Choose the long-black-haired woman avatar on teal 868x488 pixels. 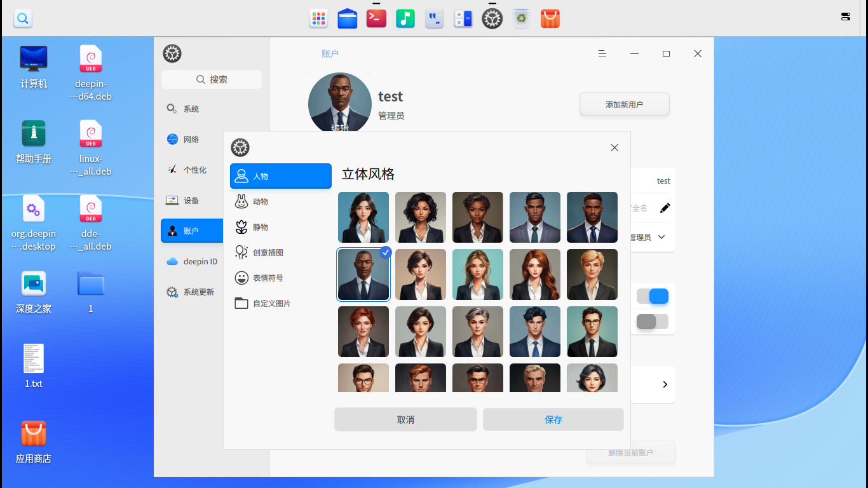[363, 217]
